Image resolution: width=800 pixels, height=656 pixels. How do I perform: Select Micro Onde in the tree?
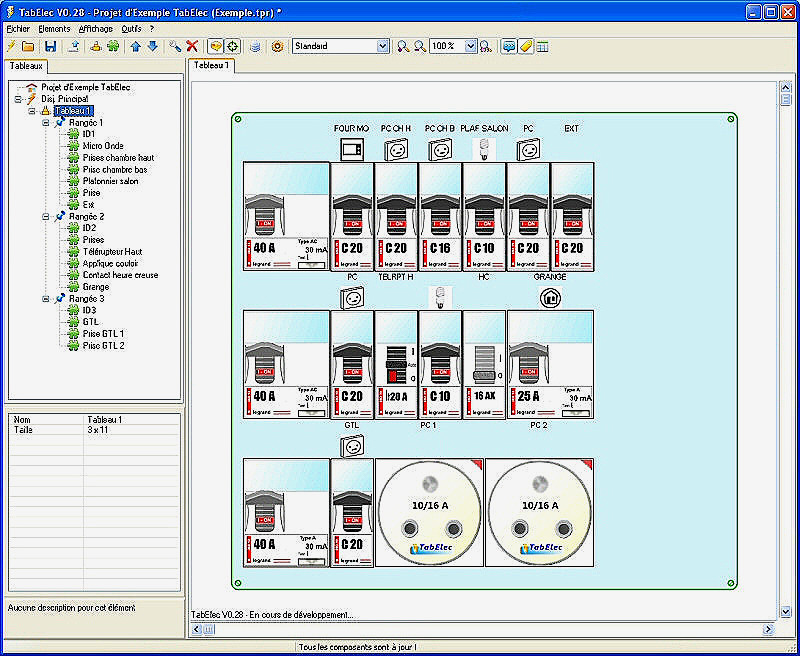(x=103, y=146)
